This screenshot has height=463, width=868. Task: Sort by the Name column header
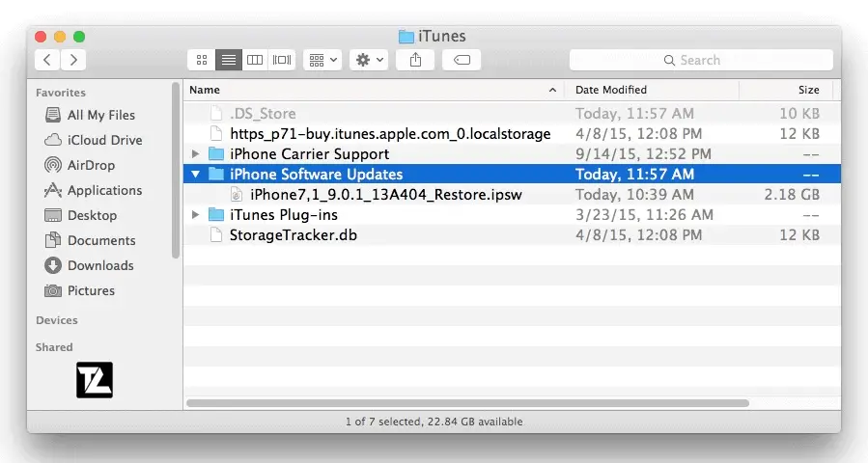click(374, 90)
